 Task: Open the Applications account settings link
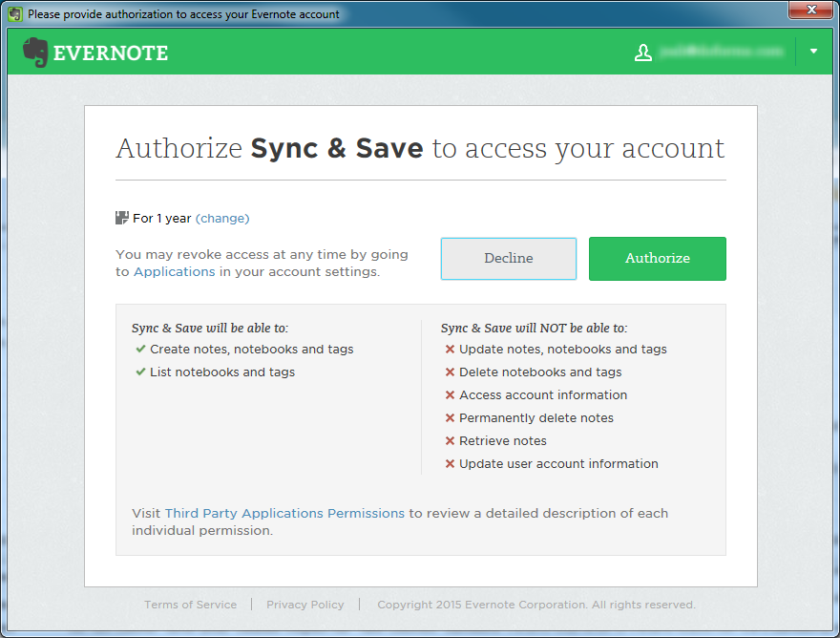(x=174, y=272)
